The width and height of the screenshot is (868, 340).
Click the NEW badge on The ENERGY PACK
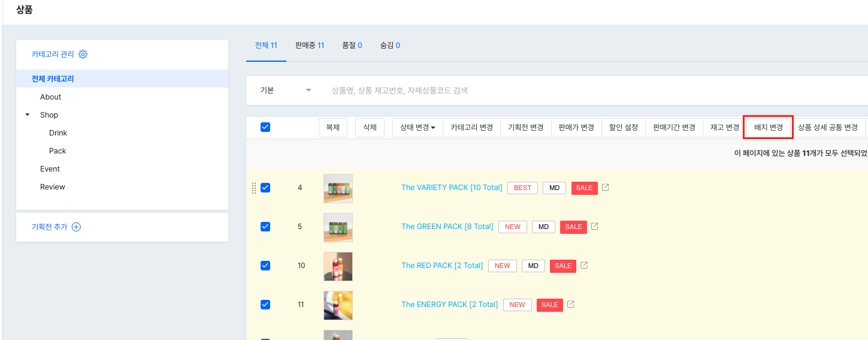tap(518, 305)
